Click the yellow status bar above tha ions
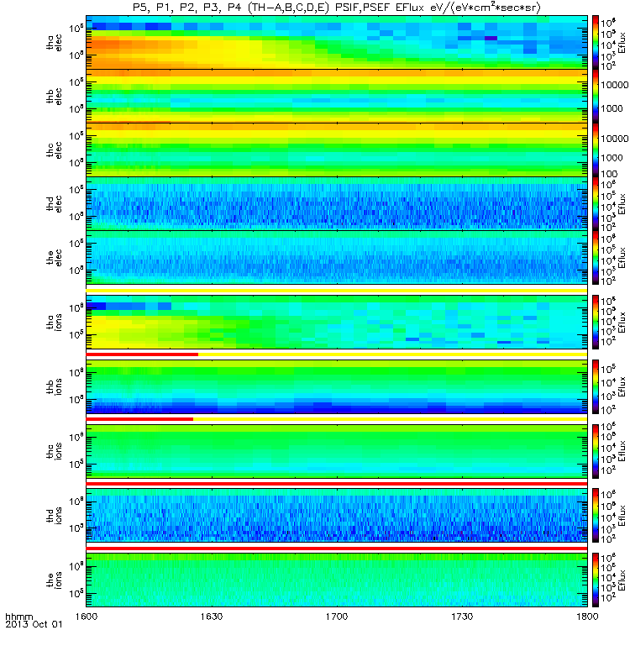The height and width of the screenshot is (672, 630). click(337, 290)
